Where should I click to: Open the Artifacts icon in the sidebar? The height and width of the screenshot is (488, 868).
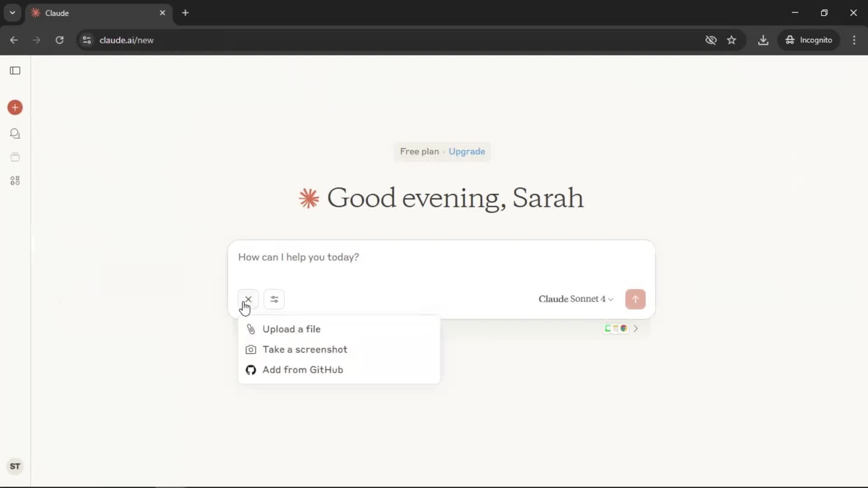[15, 181]
